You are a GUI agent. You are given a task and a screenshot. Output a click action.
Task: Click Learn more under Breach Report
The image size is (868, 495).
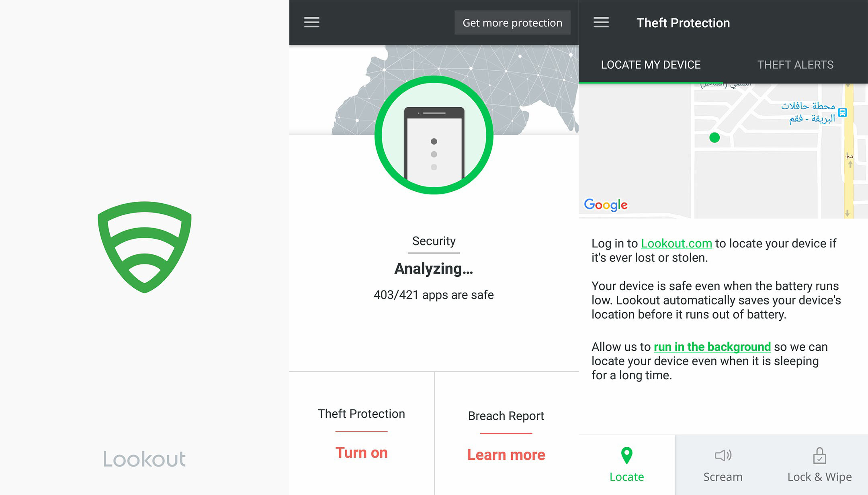tap(506, 455)
